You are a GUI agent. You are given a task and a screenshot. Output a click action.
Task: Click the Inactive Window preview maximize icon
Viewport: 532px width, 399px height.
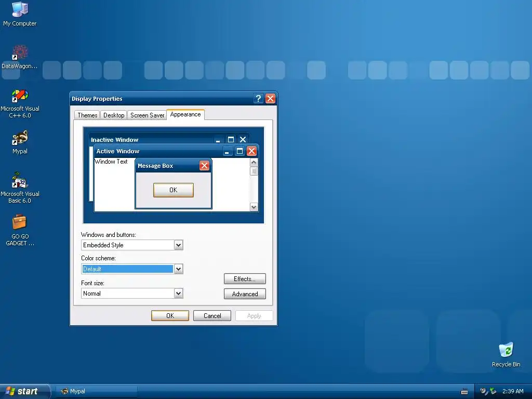tap(231, 139)
